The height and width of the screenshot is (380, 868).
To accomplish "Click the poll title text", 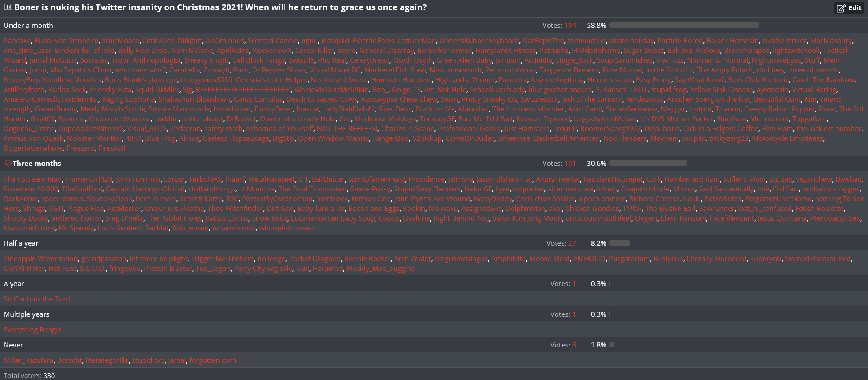I will pos(220,7).
